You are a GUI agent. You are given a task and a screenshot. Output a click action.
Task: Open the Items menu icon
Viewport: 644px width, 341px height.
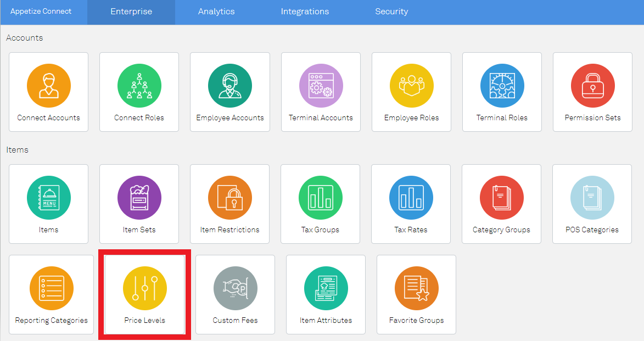click(48, 198)
